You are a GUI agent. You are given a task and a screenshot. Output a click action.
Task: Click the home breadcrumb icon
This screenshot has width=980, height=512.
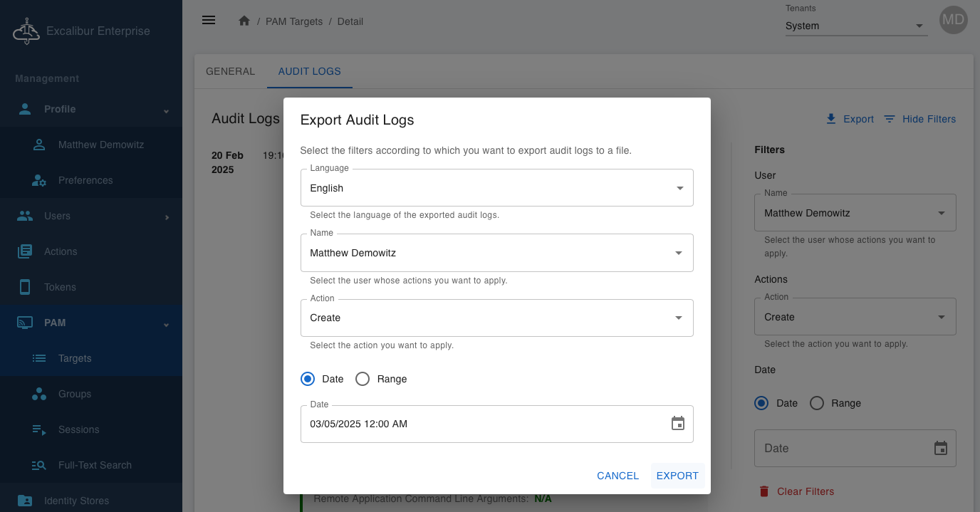244,21
